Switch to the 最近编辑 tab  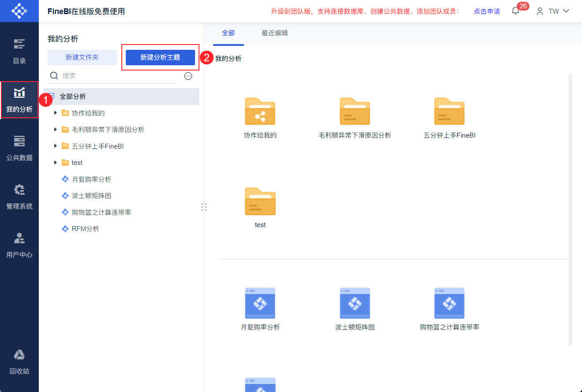pyautogui.click(x=274, y=33)
